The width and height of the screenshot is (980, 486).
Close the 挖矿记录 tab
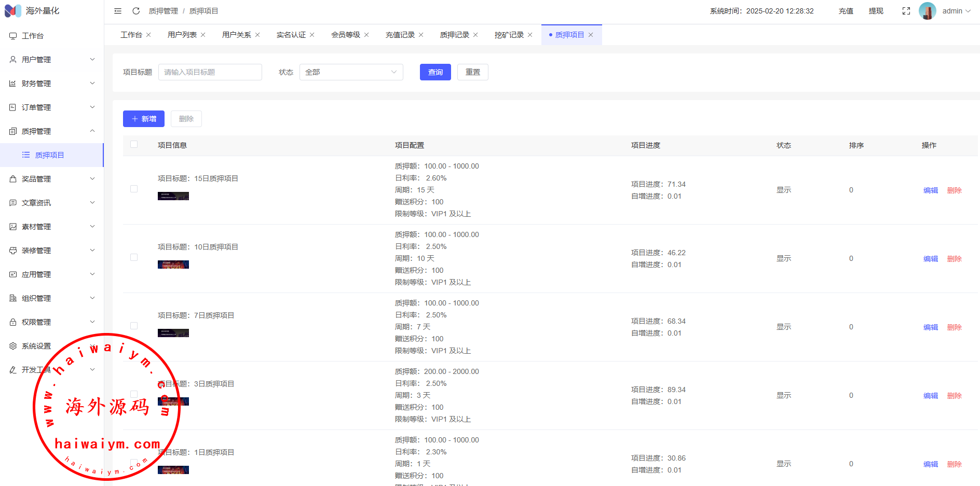click(530, 35)
